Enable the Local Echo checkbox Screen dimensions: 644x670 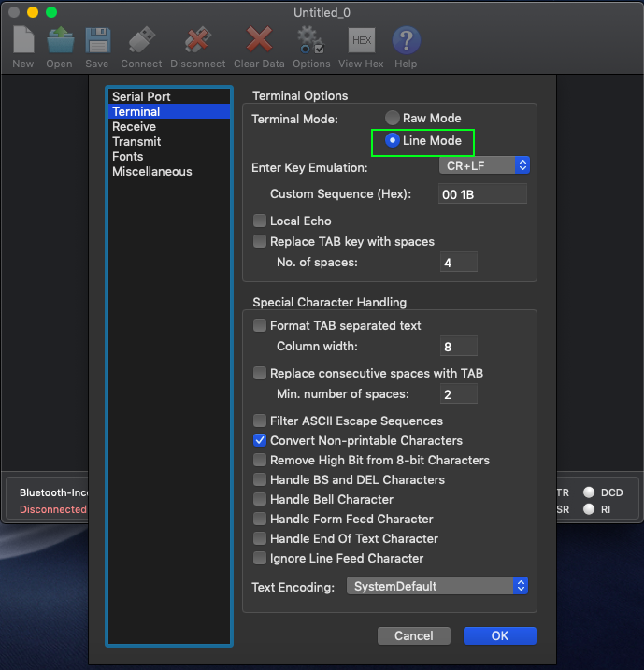click(x=261, y=221)
